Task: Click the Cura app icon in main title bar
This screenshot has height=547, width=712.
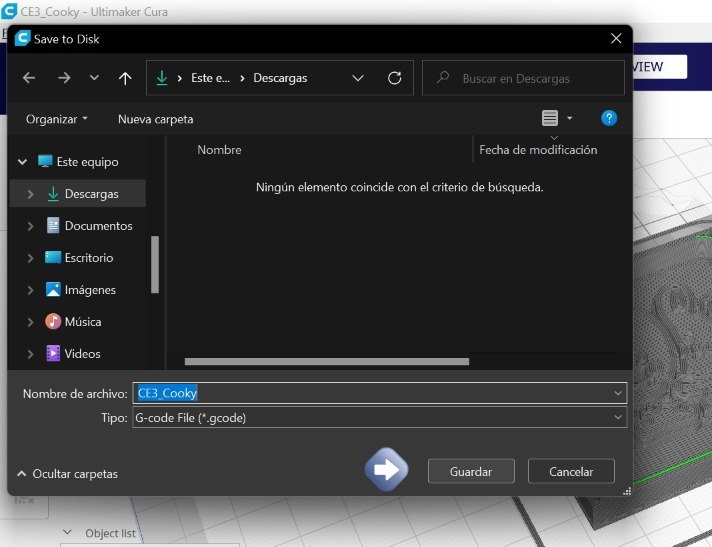Action: tap(9, 11)
